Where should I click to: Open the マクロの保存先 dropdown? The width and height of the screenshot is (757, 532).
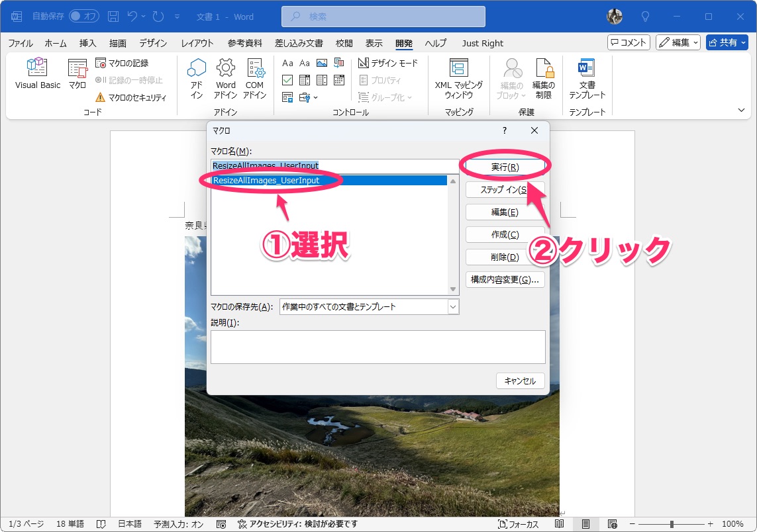click(453, 306)
